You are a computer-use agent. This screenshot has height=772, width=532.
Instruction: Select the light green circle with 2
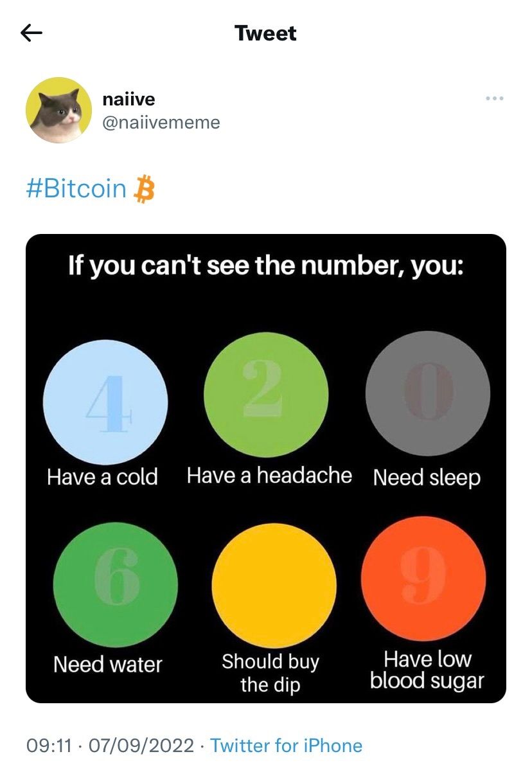[x=265, y=395]
